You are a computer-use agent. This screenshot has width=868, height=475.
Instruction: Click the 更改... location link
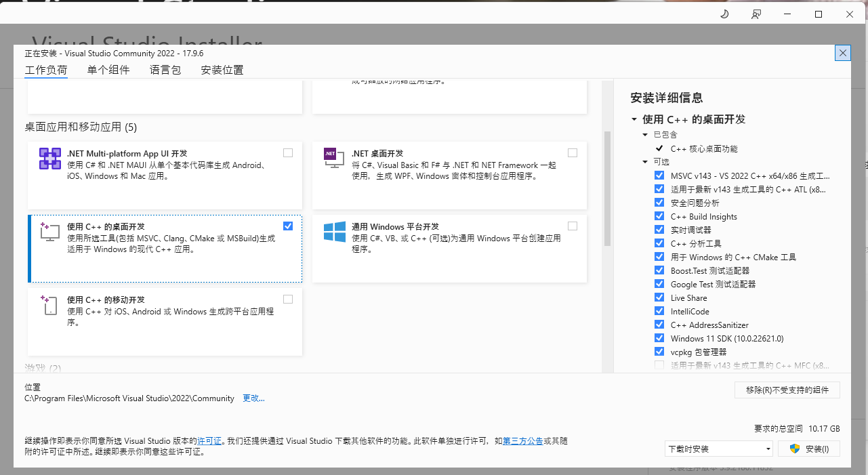[x=254, y=398]
